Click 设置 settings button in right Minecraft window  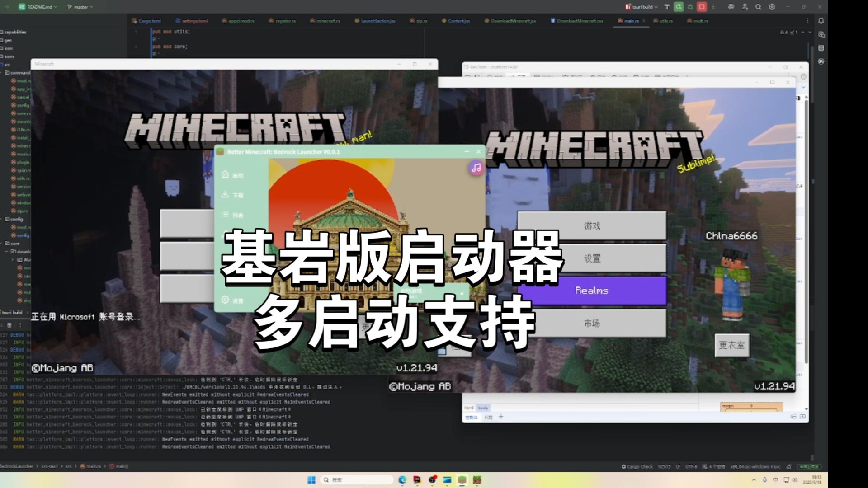(x=592, y=258)
